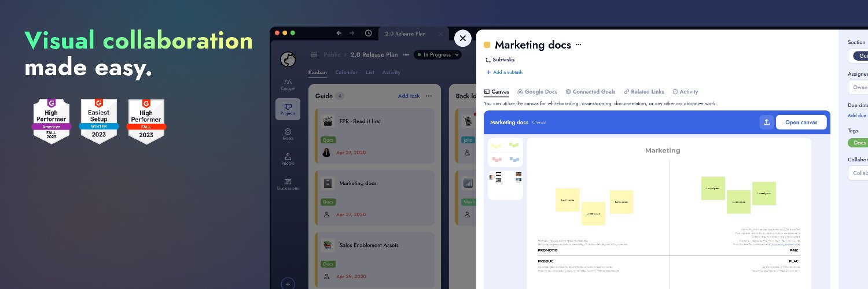
Task: Open Discussions in the sidebar
Action: [x=288, y=184]
